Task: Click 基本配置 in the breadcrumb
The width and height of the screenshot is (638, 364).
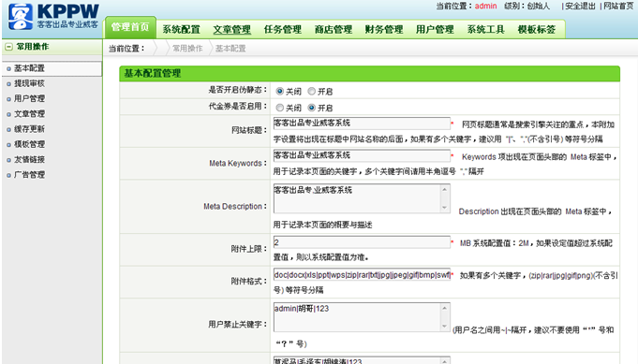Action: (x=230, y=49)
